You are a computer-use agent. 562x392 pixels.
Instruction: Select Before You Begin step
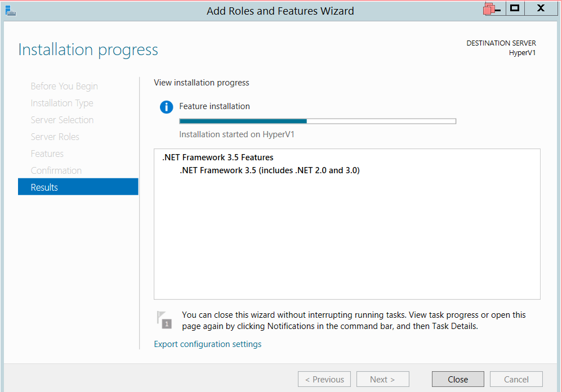[x=64, y=86]
